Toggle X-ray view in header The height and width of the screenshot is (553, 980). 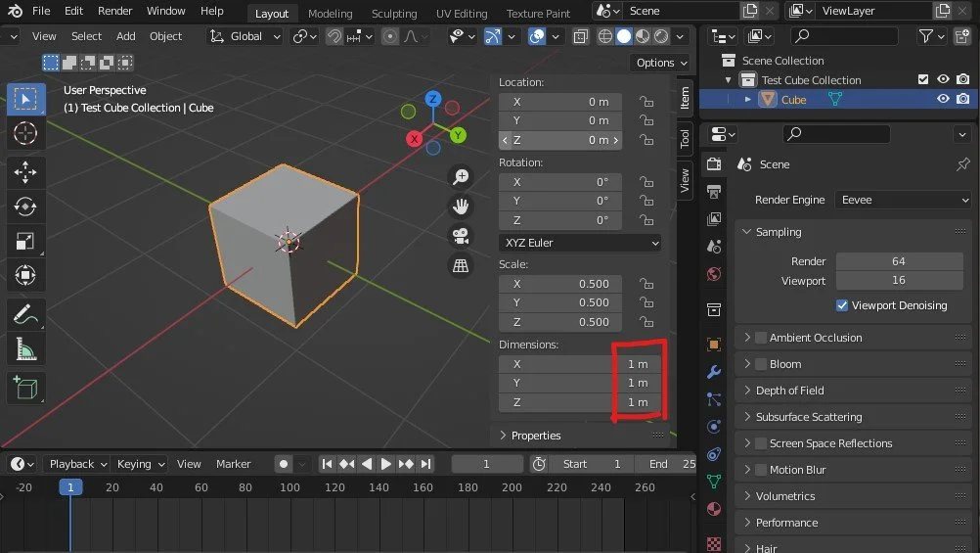tap(581, 37)
